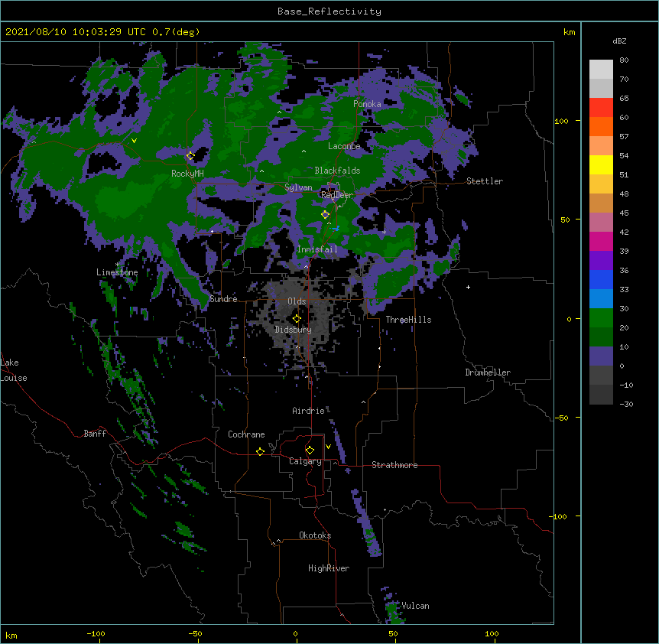Pick the magenta 42–39 dBZ legend color
This screenshot has height=644, width=659.
click(601, 241)
